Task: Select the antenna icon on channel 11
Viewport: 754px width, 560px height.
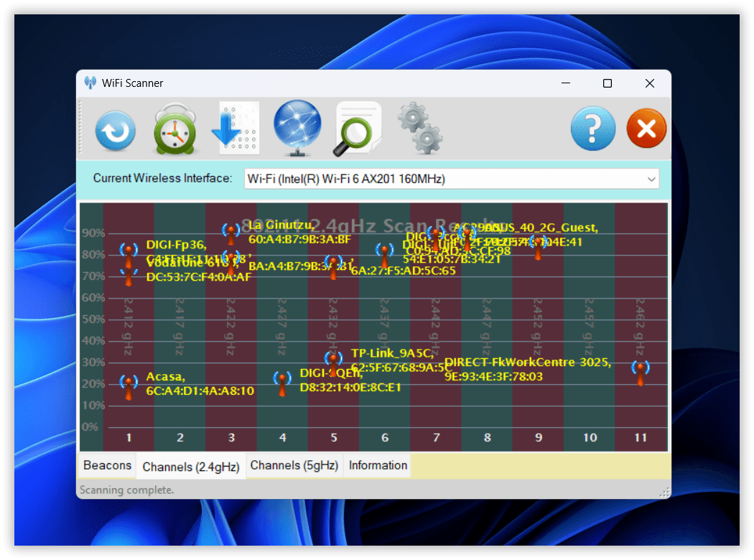Action: point(641,373)
